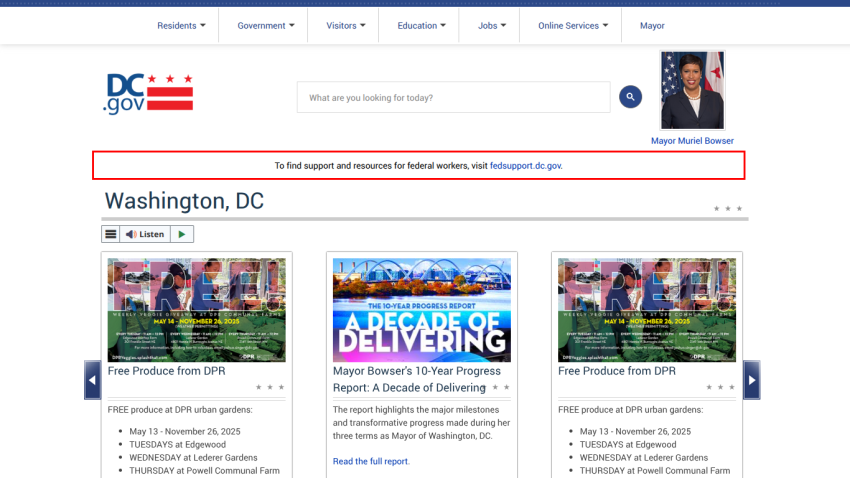Open Mayor Bowser's 10-Year Progress Report title

[416, 379]
